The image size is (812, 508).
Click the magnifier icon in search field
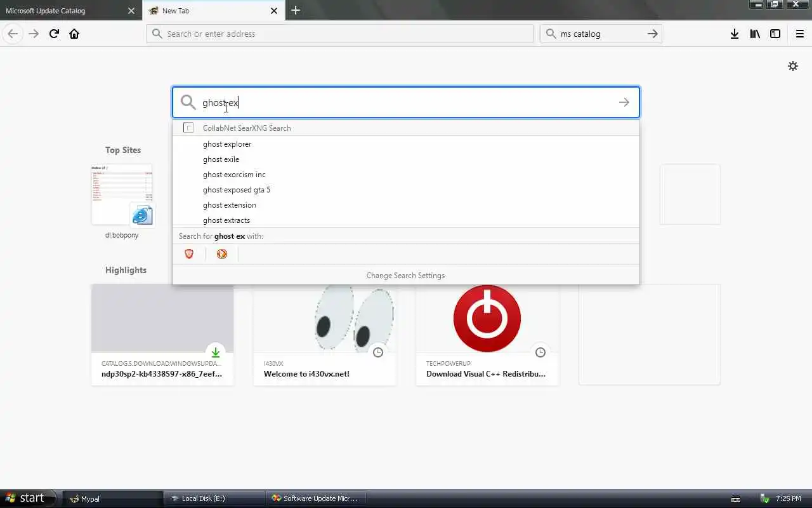pos(188,102)
